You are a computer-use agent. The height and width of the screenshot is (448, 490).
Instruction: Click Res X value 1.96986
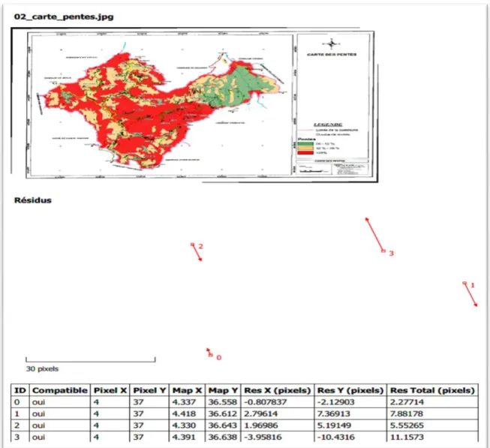[x=260, y=425]
